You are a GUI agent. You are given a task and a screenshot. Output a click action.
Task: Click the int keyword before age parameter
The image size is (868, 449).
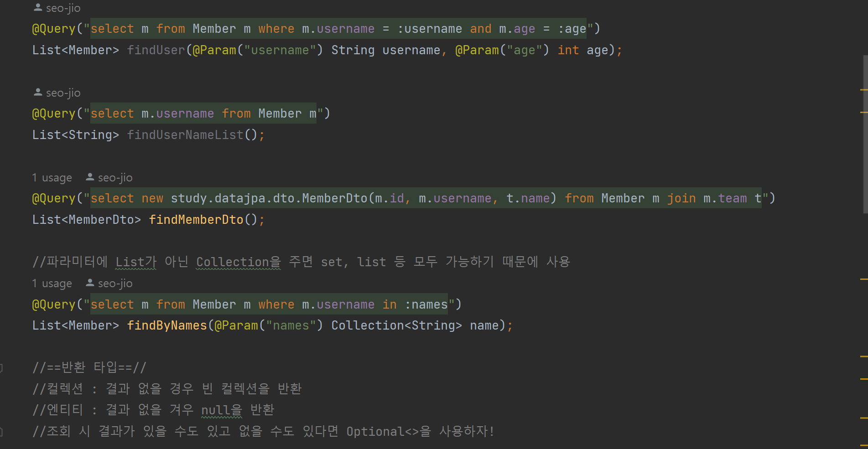pyautogui.click(x=568, y=50)
